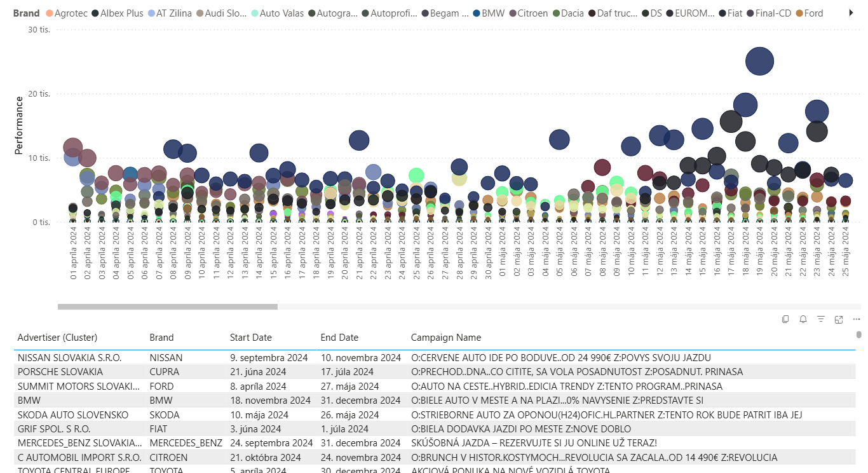
Task: Select the O:BIELA DODAVKA JAZDI campaign cell
Action: [x=521, y=429]
